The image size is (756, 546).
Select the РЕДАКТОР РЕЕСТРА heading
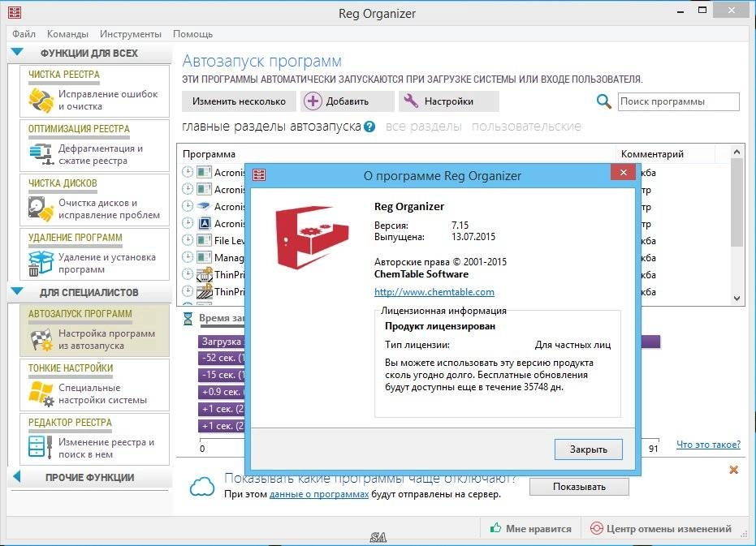(x=70, y=422)
